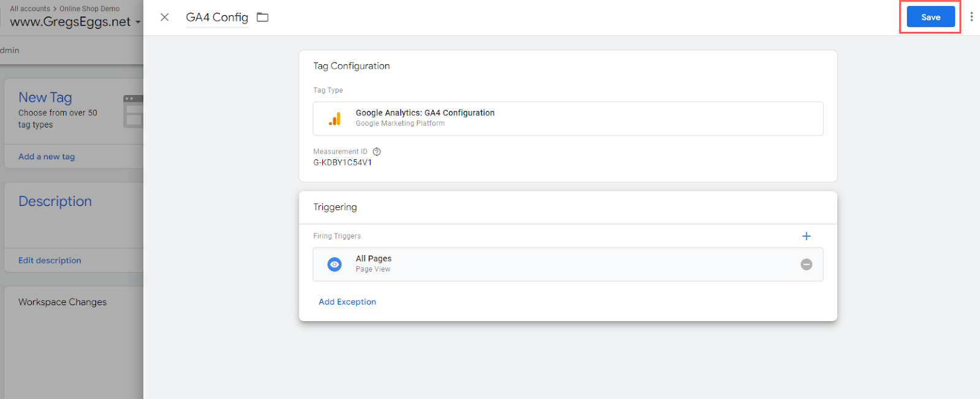
Task: Open the All Pages trigger row
Action: tap(551, 264)
